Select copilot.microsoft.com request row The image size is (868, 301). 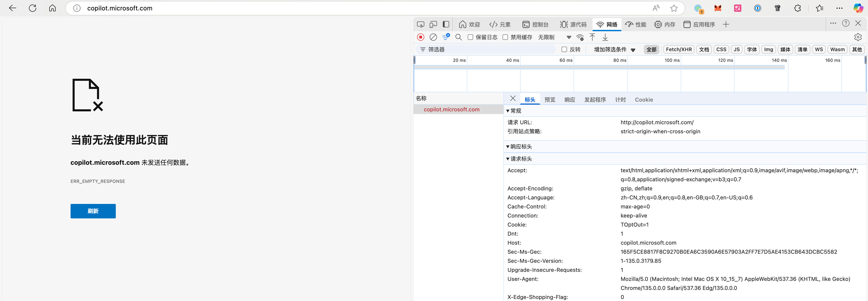coord(458,109)
